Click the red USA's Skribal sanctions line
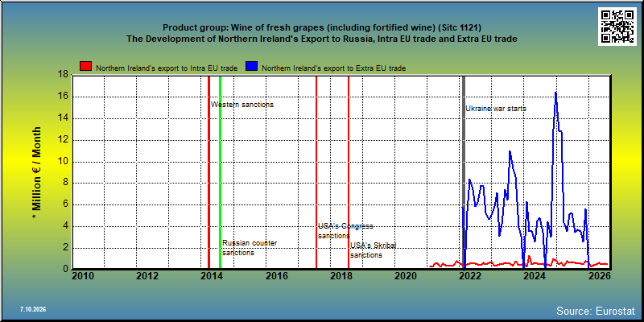The image size is (644, 322). pos(349,172)
